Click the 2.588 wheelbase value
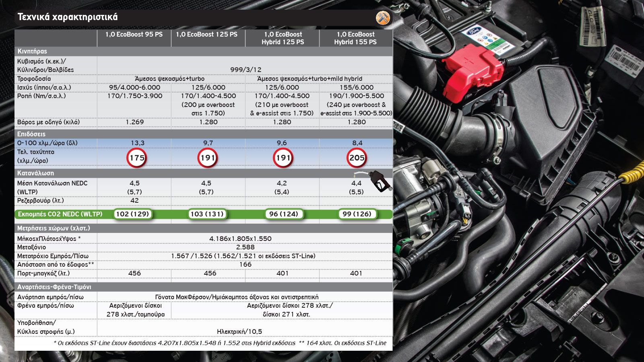644x362 pixels. click(246, 247)
